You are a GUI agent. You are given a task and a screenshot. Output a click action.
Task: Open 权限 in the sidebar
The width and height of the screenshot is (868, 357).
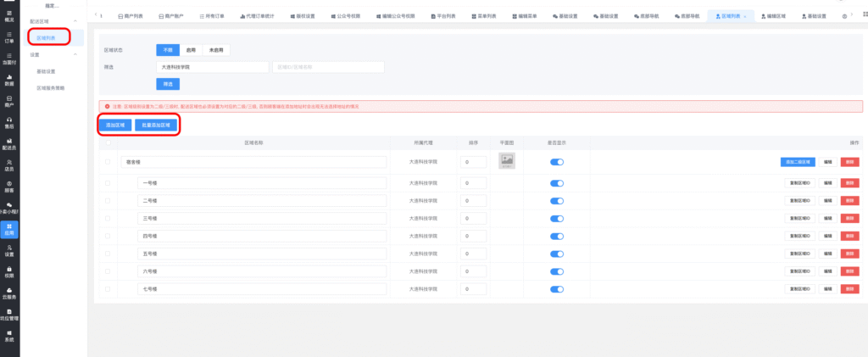tap(9, 271)
